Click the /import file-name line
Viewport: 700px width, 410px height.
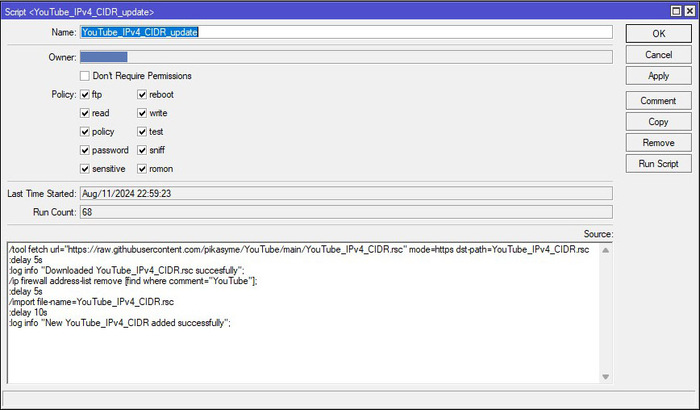point(92,302)
